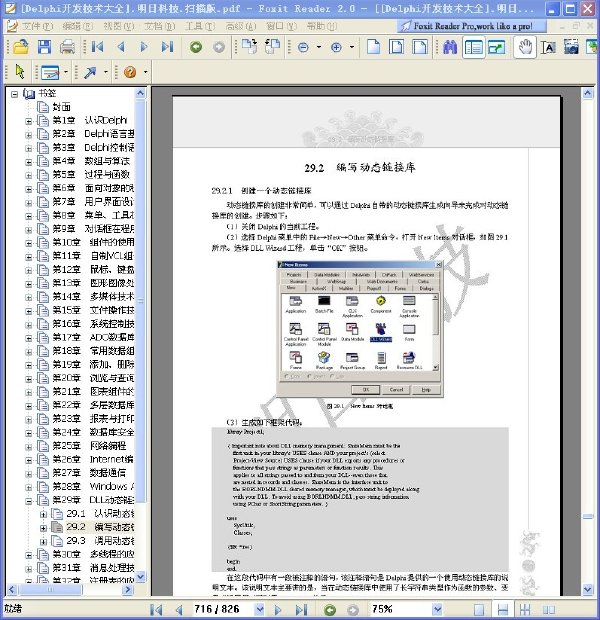The image size is (600, 620).
Task: Switch to continuous page layout in status bar
Action: (502, 609)
